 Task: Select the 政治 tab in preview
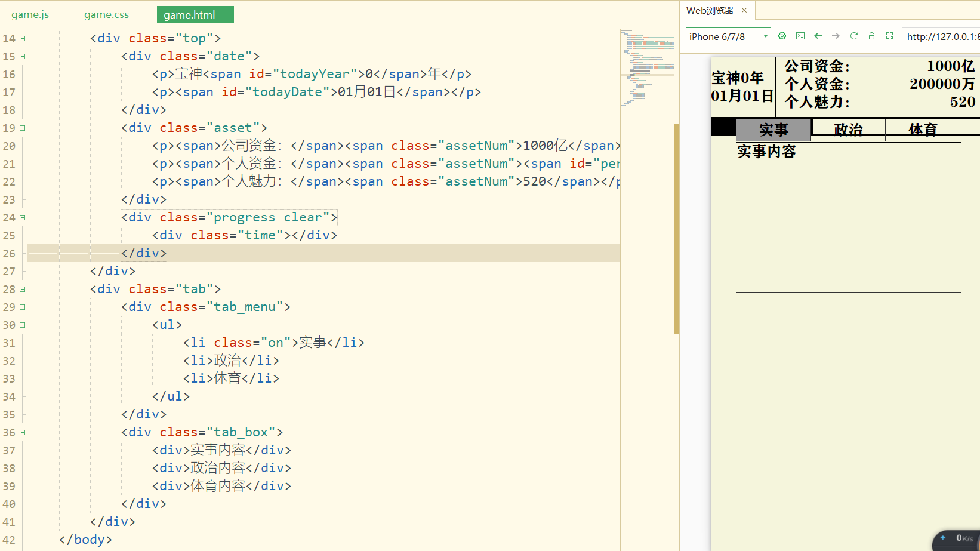click(x=848, y=130)
